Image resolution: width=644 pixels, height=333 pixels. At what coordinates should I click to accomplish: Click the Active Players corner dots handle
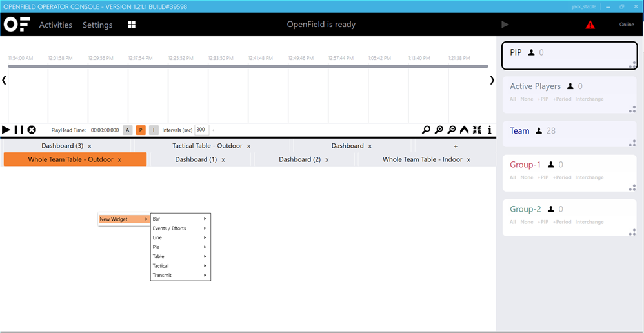[x=632, y=109]
